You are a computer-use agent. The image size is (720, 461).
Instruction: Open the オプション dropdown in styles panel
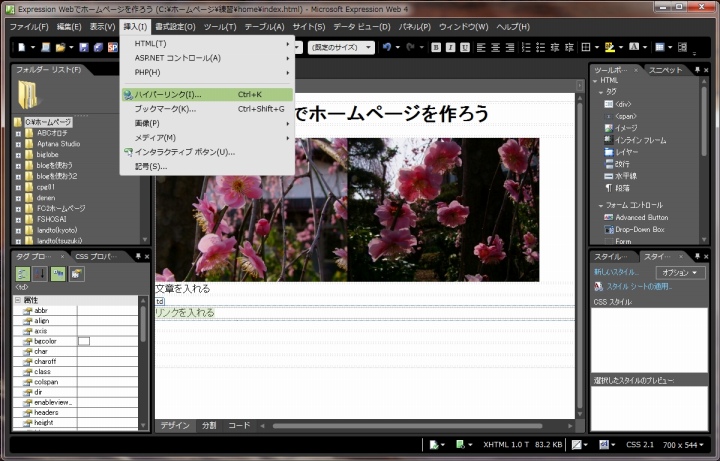tap(680, 272)
